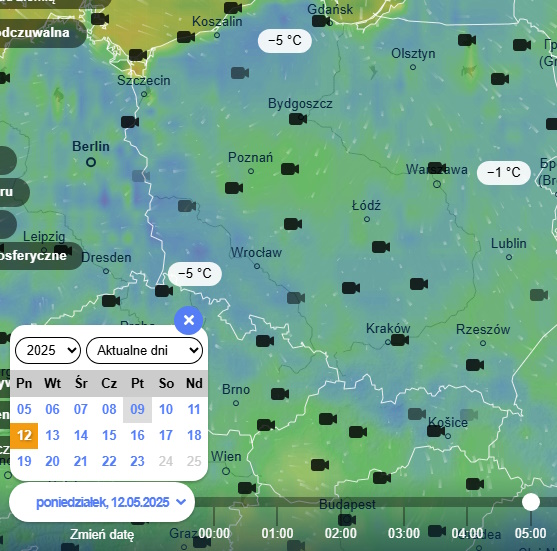
Task: Choose day 23 in the calendar
Action: click(x=137, y=461)
